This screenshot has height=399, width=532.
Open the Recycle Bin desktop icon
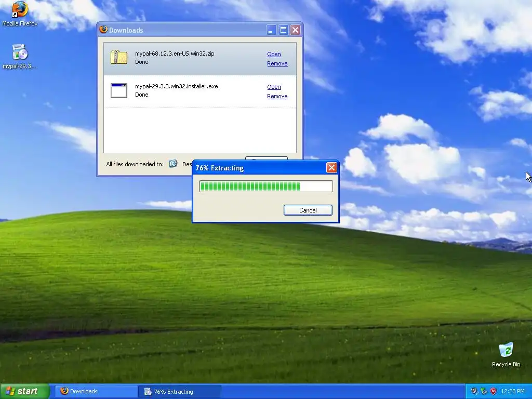click(x=506, y=354)
